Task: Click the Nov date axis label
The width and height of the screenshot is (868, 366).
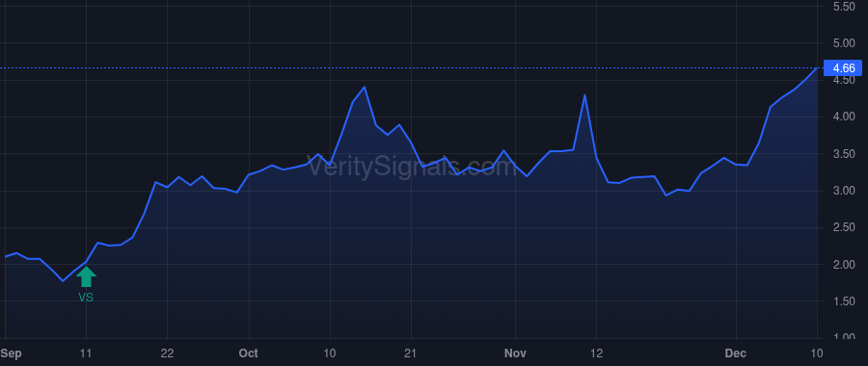Action: click(x=515, y=353)
